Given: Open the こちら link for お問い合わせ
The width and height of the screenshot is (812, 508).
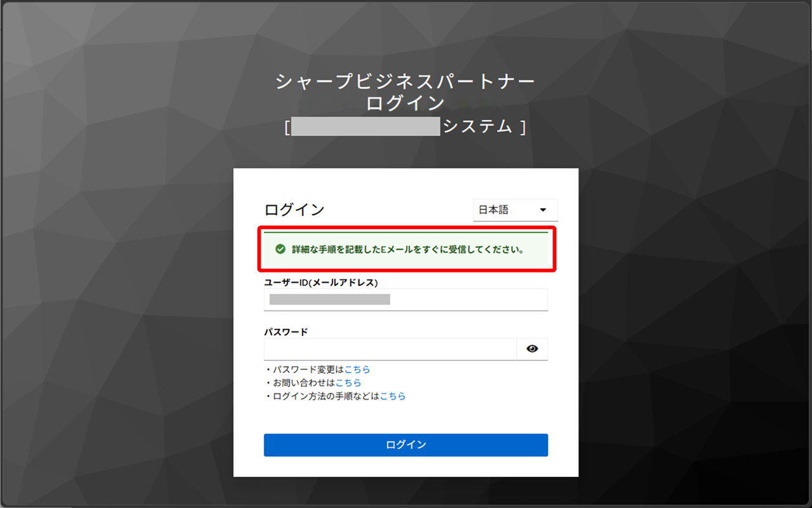Looking at the screenshot, I should 348,383.
